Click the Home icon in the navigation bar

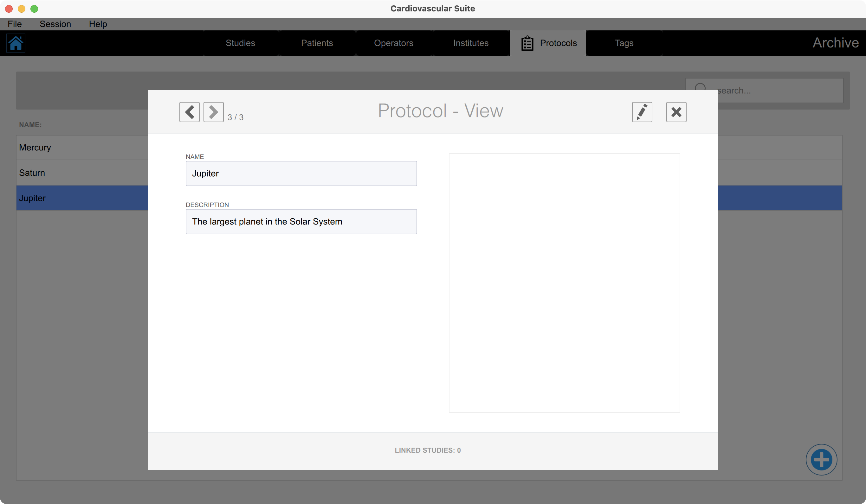16,43
